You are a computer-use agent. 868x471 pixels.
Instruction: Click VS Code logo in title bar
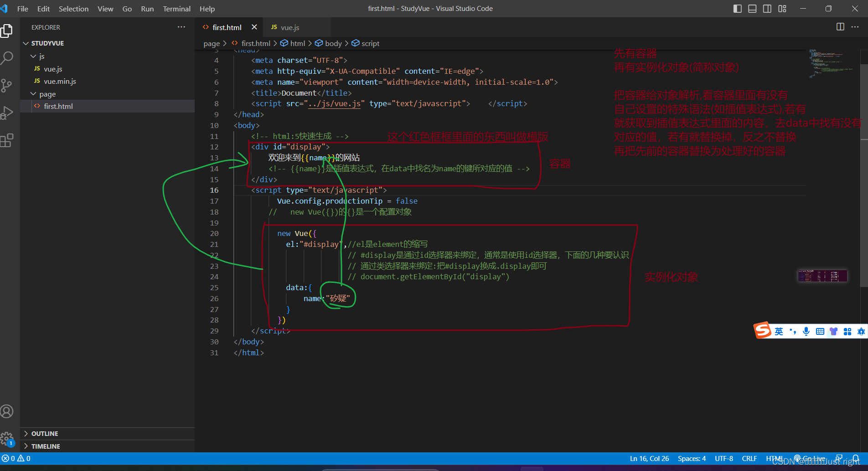coord(4,9)
